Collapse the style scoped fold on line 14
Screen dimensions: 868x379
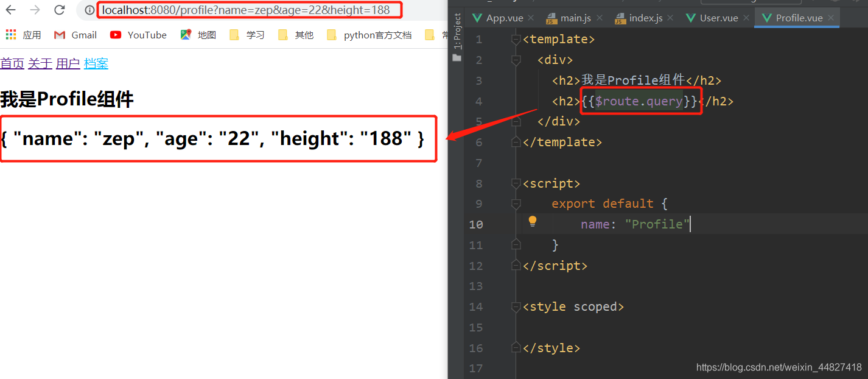coord(516,306)
